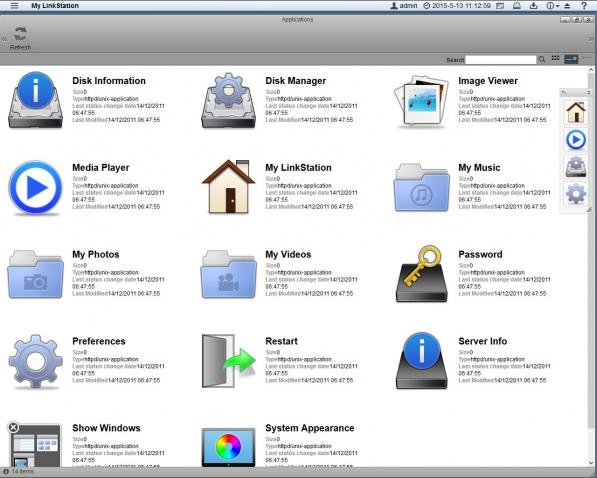Click the drive icon in top bar
The height and width of the screenshot is (478, 597).
(517, 6)
